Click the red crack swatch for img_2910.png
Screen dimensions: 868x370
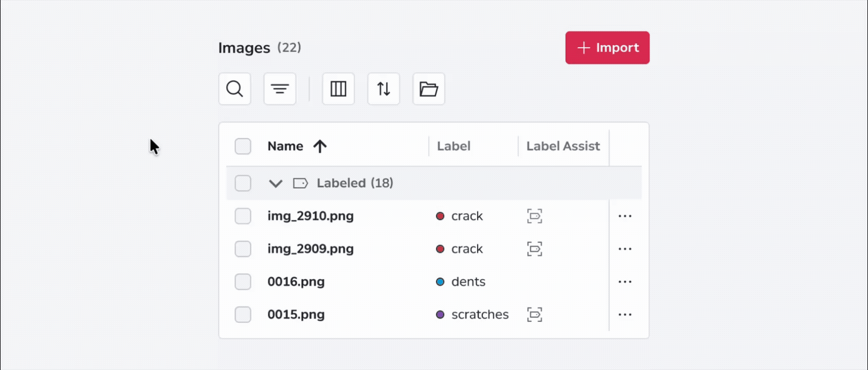coord(440,216)
